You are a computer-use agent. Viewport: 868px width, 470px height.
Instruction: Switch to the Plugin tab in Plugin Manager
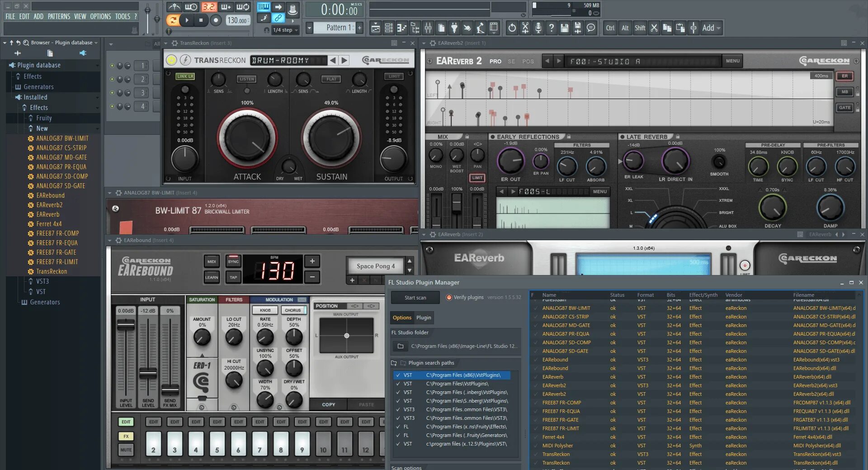pyautogui.click(x=424, y=318)
